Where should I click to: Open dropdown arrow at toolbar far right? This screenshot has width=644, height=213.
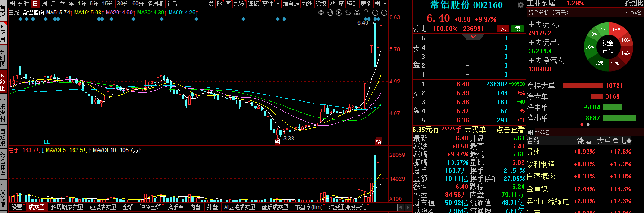[385, 4]
